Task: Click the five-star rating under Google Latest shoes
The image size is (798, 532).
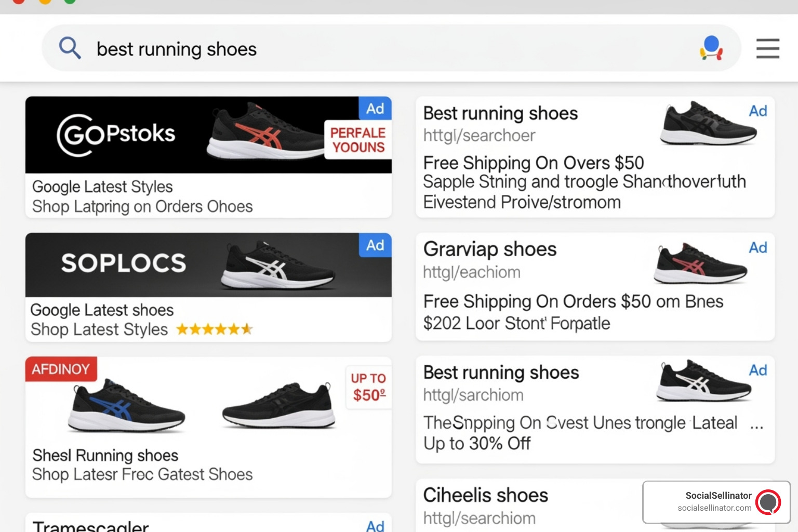Action: [215, 329]
